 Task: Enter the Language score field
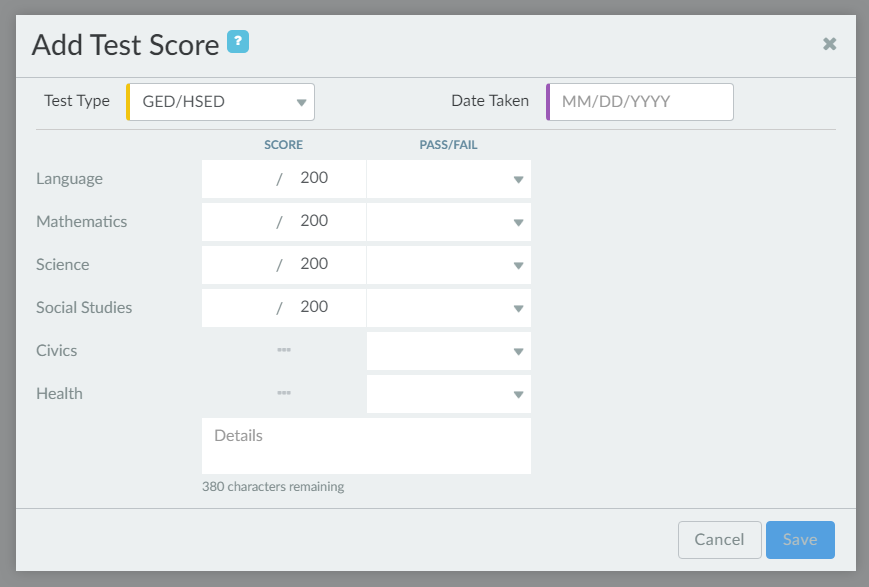238,179
